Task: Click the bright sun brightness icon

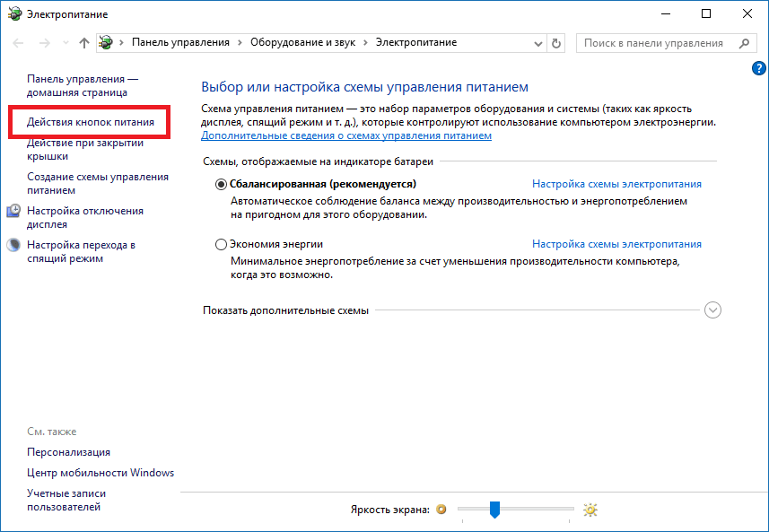Action: (x=590, y=510)
